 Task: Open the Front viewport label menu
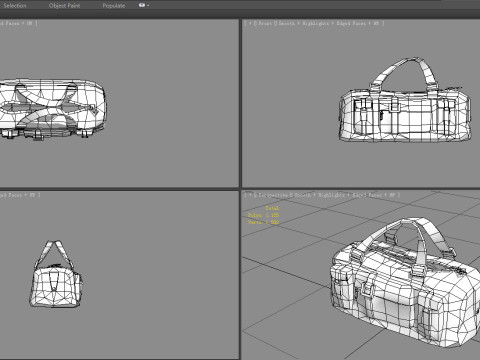[265, 23]
